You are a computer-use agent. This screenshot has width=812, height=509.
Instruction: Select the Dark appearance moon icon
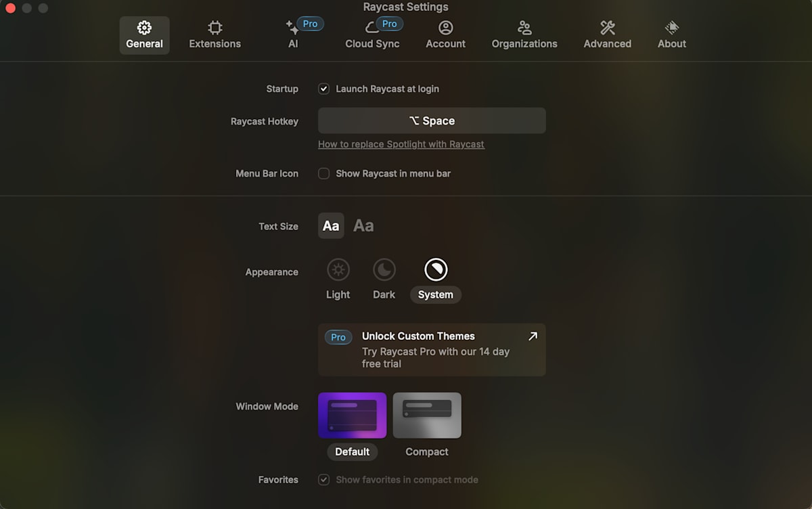384,269
